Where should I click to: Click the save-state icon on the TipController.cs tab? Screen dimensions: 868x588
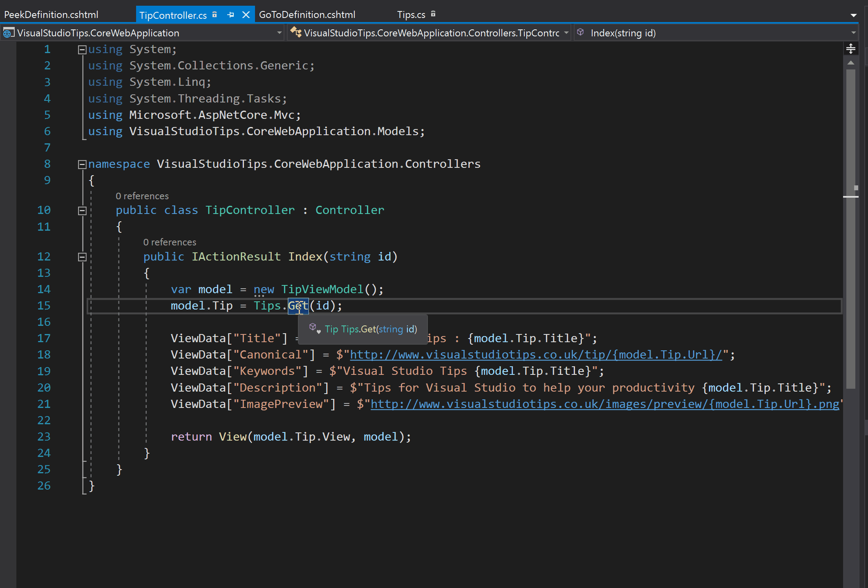click(214, 14)
